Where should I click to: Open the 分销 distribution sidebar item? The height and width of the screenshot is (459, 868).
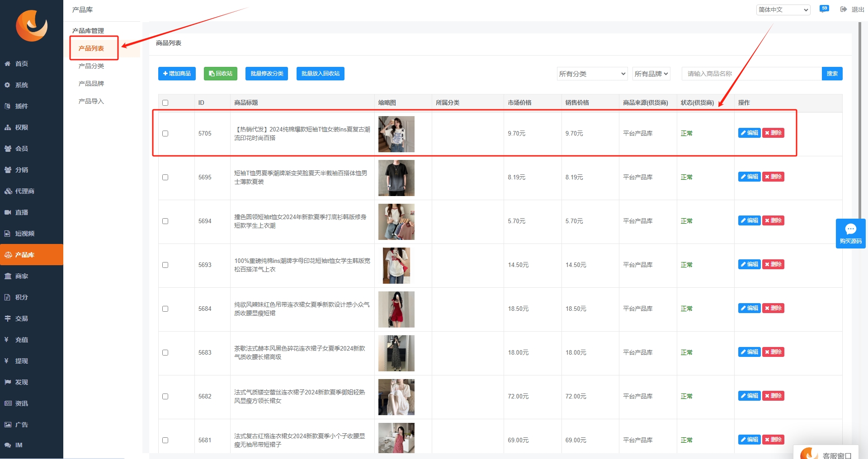[x=32, y=170]
